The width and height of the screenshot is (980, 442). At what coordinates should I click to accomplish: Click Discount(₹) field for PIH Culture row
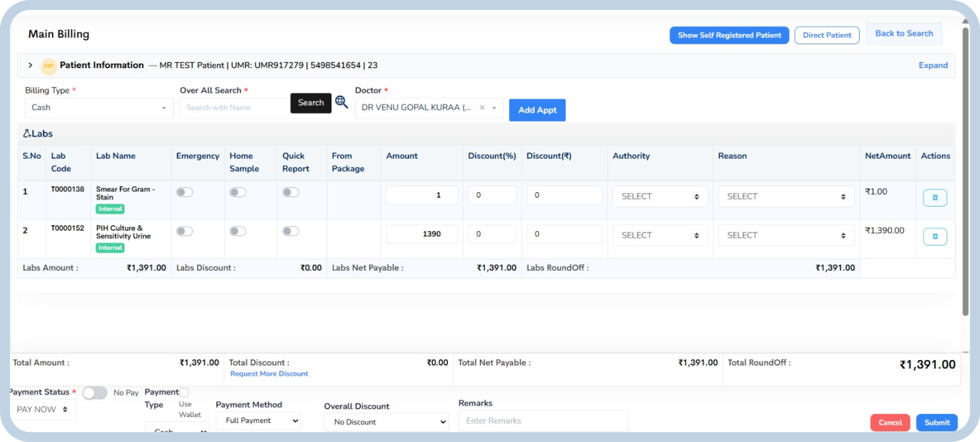click(564, 234)
